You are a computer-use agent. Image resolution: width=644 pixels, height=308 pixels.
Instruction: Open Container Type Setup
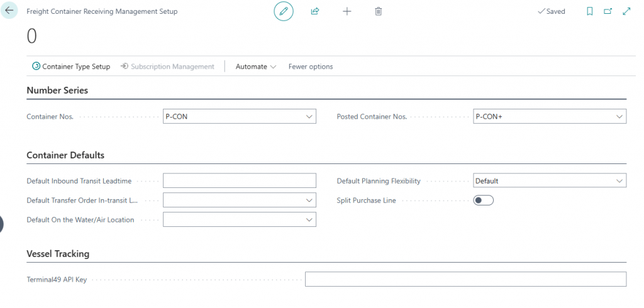click(x=71, y=67)
